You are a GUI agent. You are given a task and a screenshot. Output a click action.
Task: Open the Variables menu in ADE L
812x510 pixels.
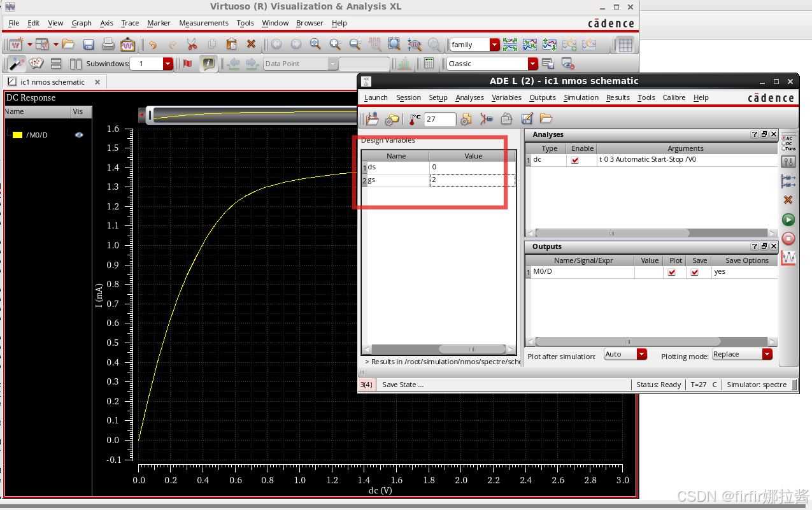[x=506, y=97]
